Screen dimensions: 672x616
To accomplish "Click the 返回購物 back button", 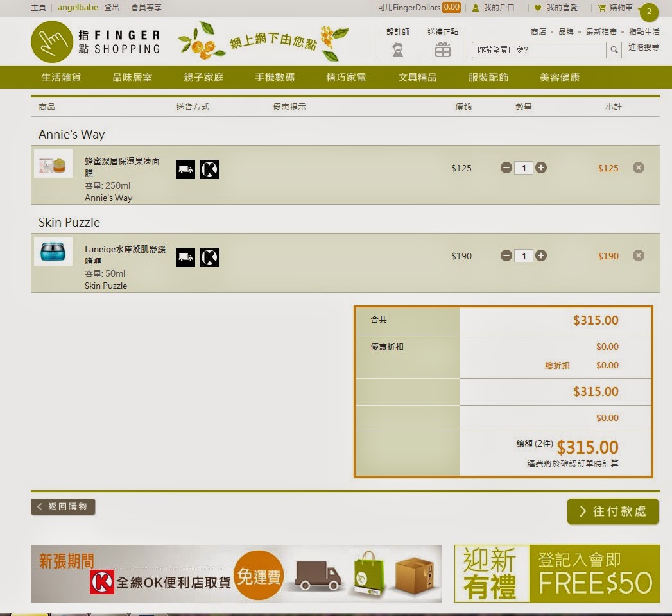I will tap(63, 506).
